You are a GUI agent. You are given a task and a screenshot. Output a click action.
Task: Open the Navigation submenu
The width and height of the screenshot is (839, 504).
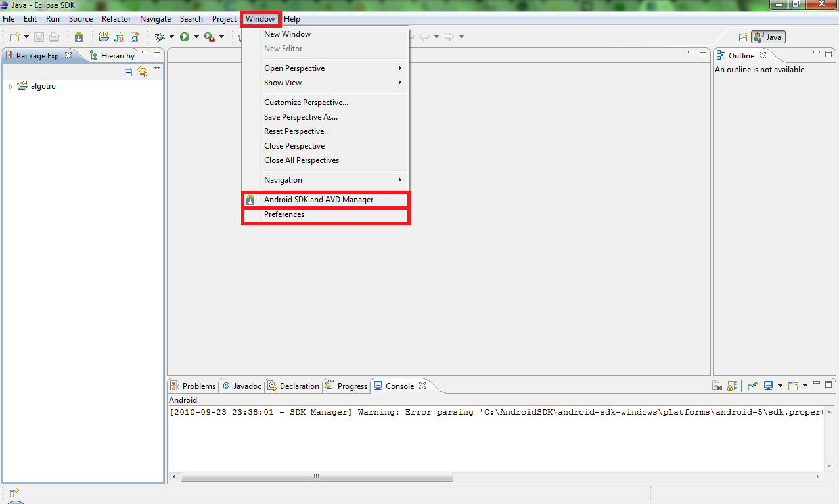coord(326,180)
